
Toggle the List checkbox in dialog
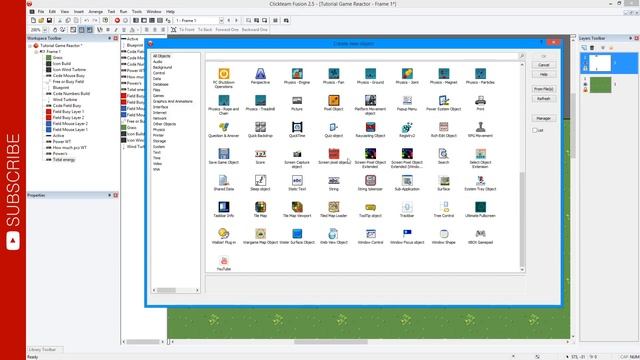pyautogui.click(x=535, y=130)
